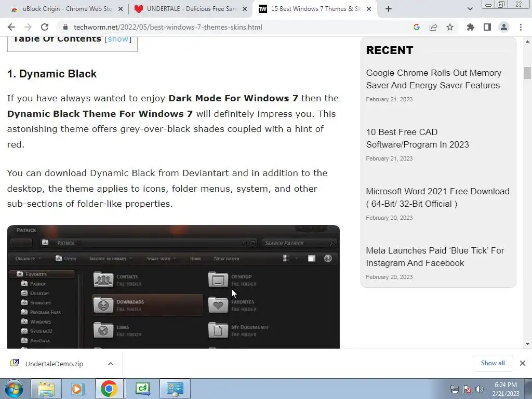
Task: Click the RECENT sidebar heading
Action: pos(390,50)
